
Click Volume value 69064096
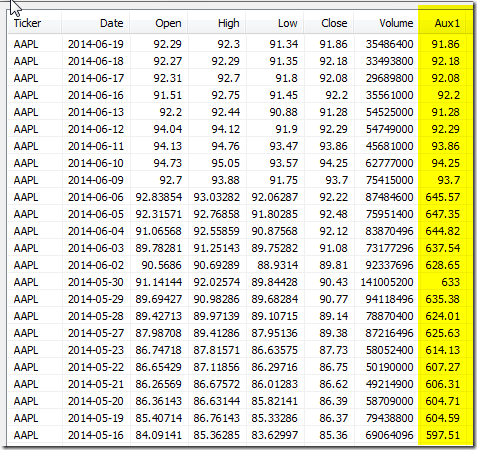389,435
